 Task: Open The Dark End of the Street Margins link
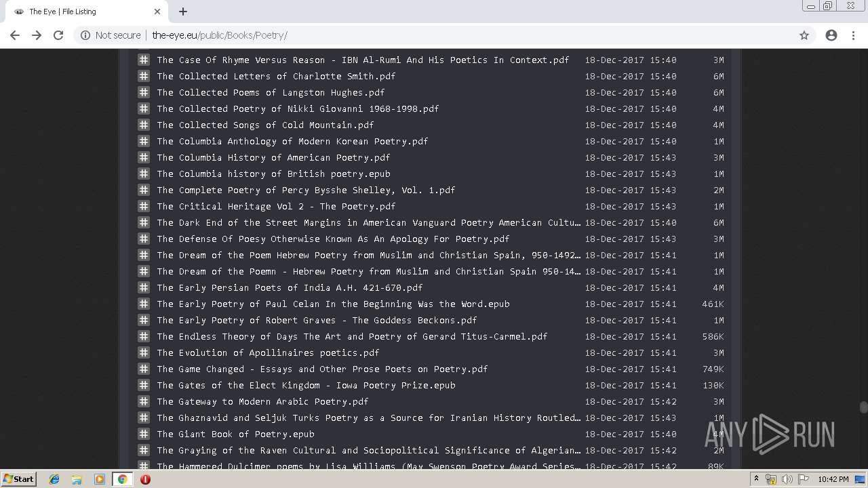368,222
